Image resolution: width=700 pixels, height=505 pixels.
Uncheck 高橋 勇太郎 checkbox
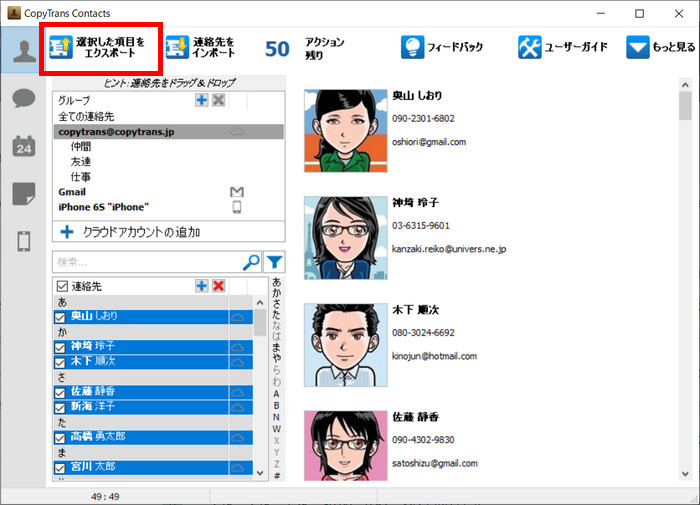pyautogui.click(x=60, y=438)
